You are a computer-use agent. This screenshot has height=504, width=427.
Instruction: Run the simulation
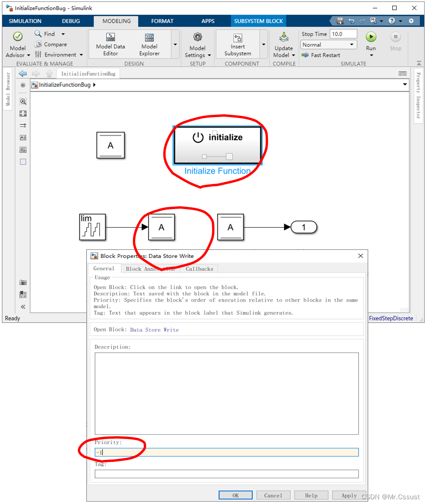[x=371, y=37]
